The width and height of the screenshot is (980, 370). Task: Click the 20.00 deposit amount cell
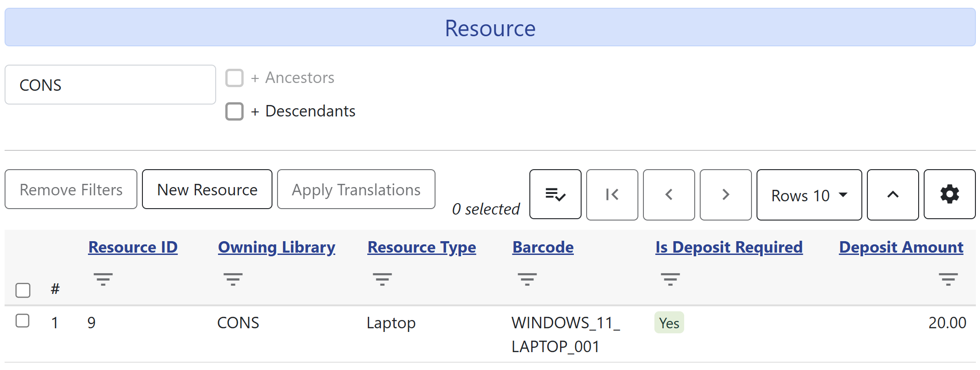[947, 323]
